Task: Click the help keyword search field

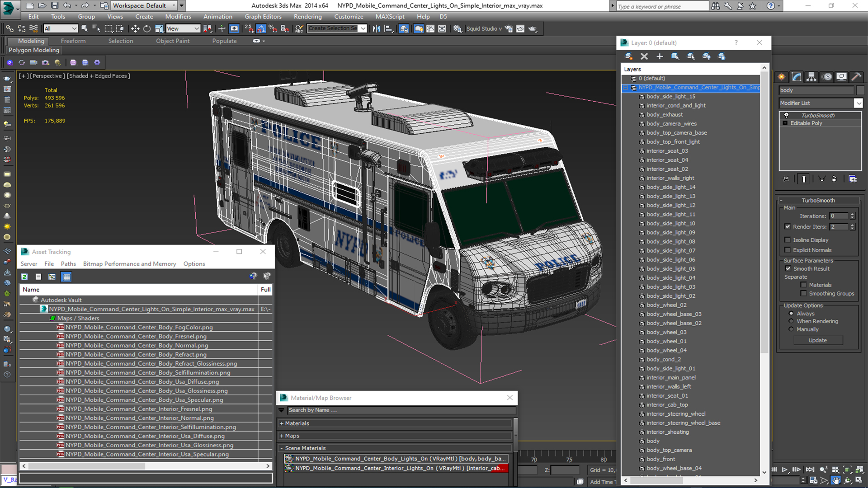Action: [662, 6]
